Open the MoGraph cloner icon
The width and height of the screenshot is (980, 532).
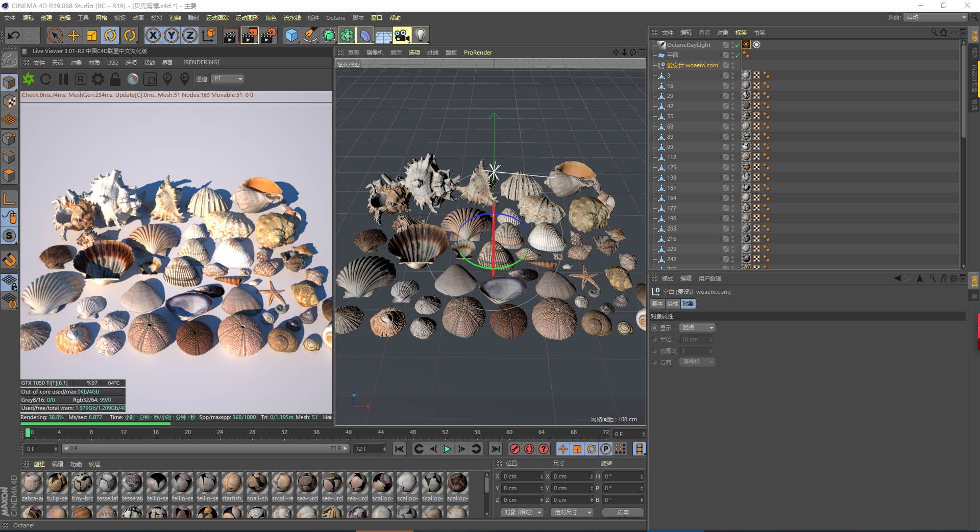[x=347, y=35]
